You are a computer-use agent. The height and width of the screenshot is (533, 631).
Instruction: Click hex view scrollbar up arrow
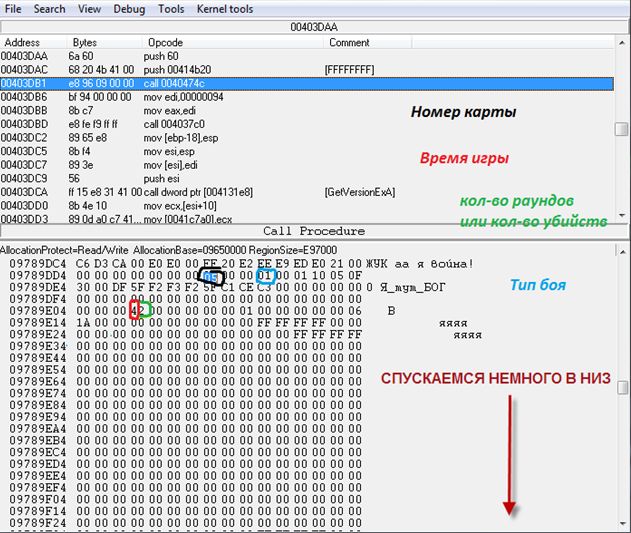(622, 251)
